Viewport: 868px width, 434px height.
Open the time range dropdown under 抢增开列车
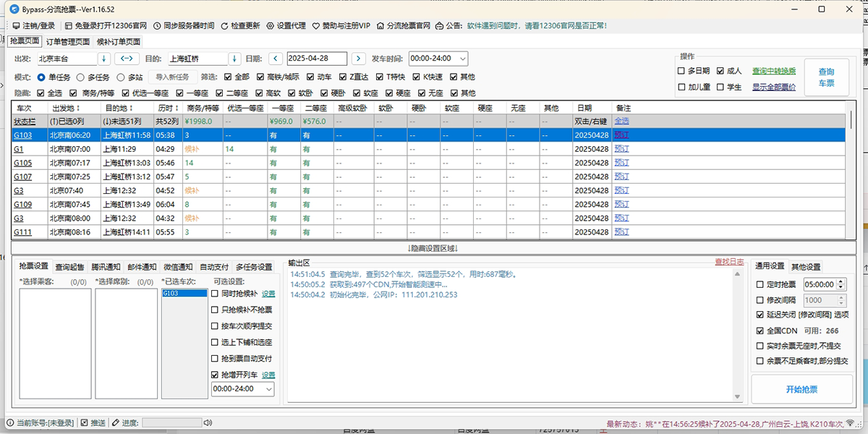point(269,389)
